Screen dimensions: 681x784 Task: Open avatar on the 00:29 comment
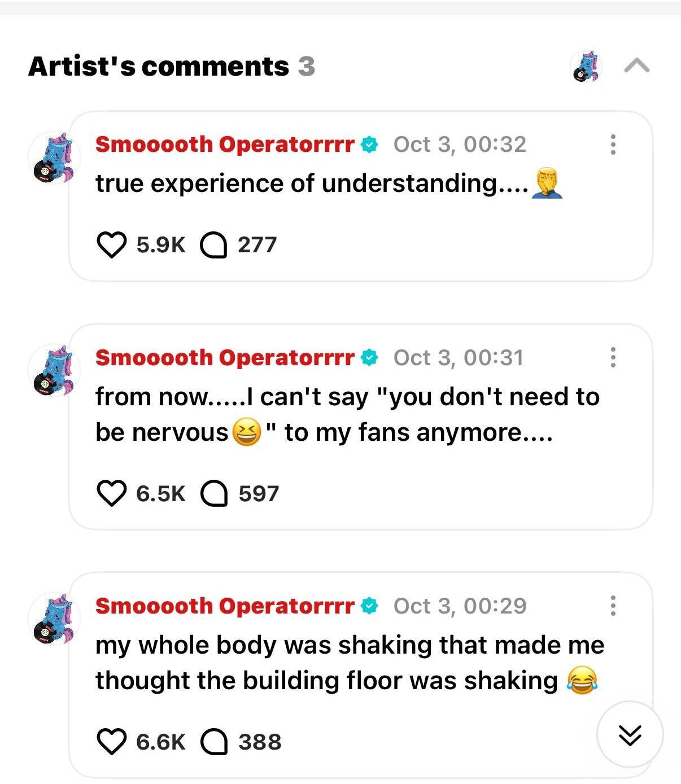54,619
